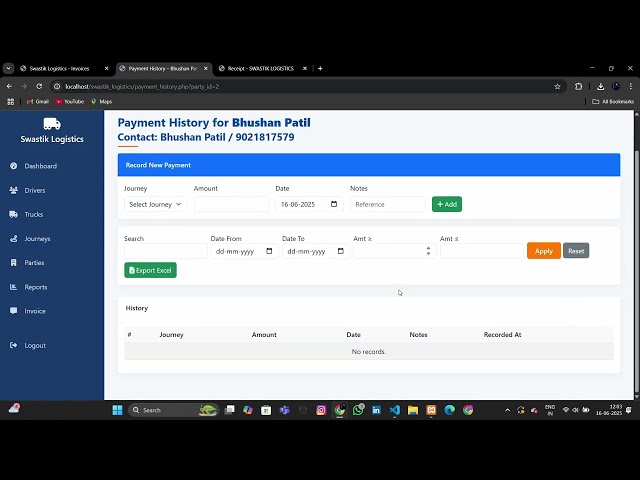Click the green Add button
This screenshot has height=480, width=640.
[447, 204]
